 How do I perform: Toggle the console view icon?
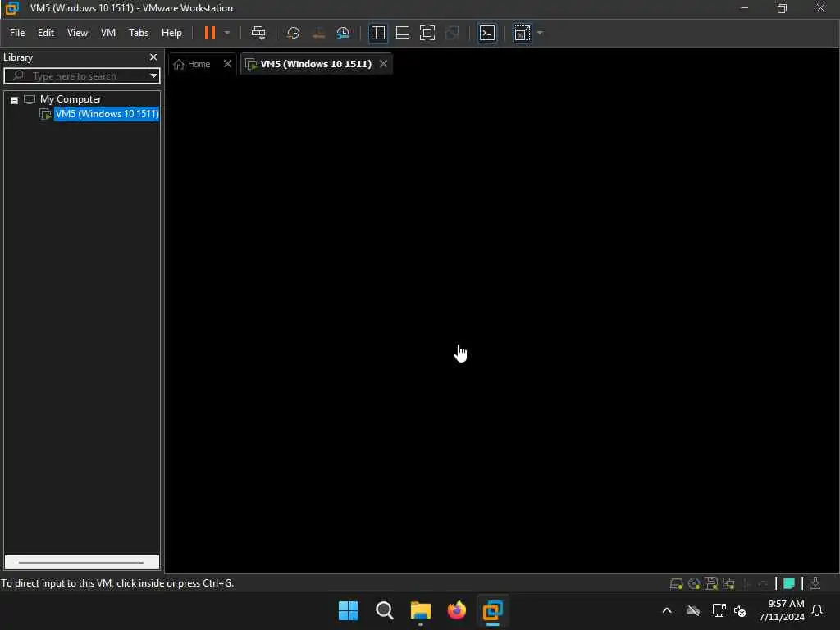pyautogui.click(x=487, y=33)
